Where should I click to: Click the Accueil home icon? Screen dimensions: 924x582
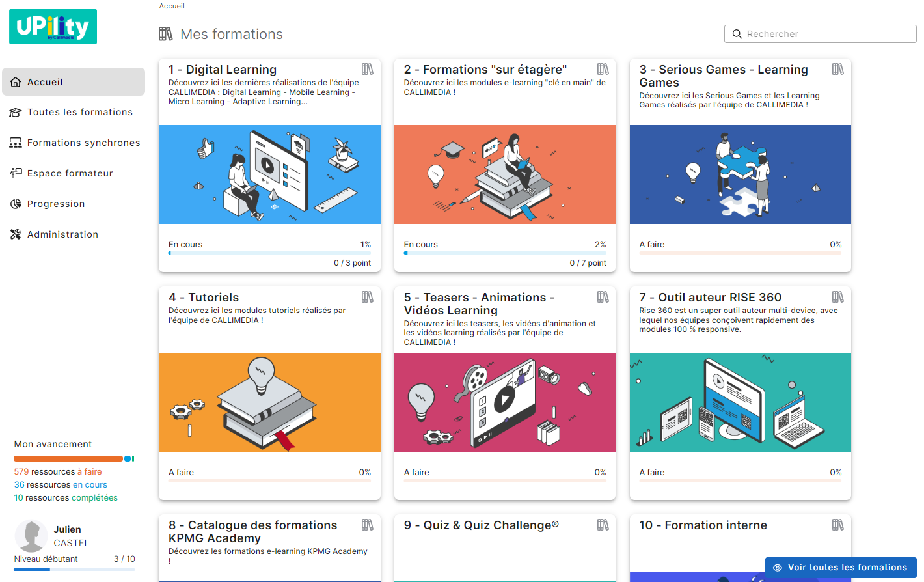coord(16,82)
